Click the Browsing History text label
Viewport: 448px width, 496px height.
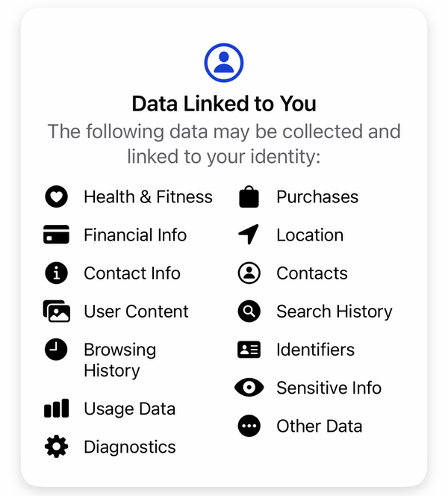click(x=120, y=360)
